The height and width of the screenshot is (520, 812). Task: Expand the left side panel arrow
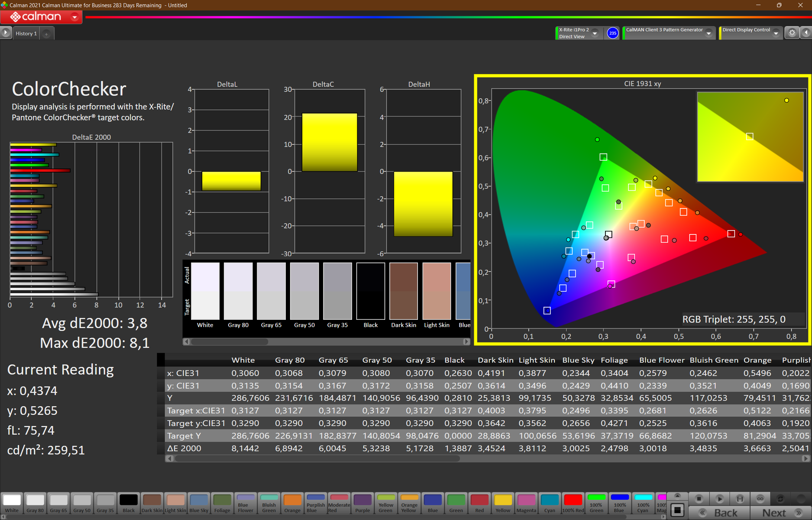tap(6, 33)
